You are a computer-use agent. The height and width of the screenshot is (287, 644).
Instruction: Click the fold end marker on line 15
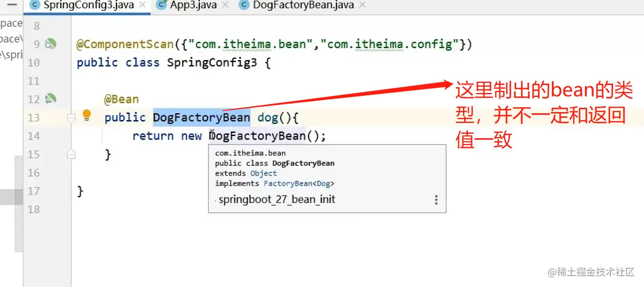(71, 154)
